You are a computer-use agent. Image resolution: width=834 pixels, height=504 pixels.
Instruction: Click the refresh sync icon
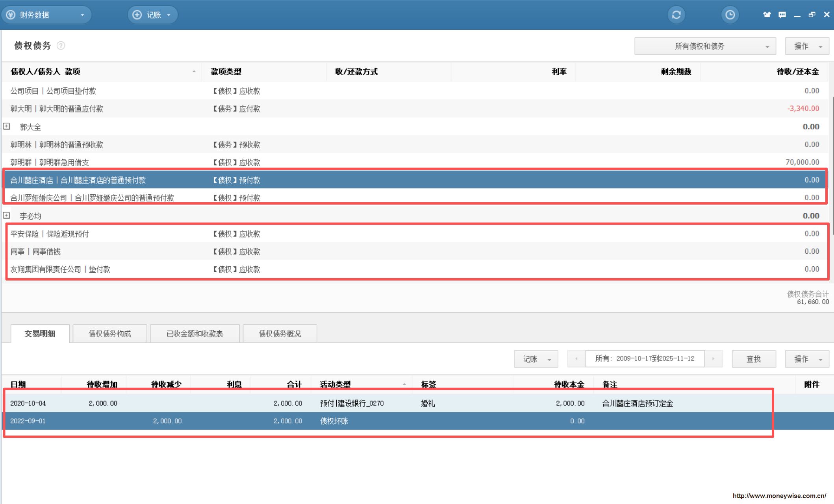tap(676, 15)
